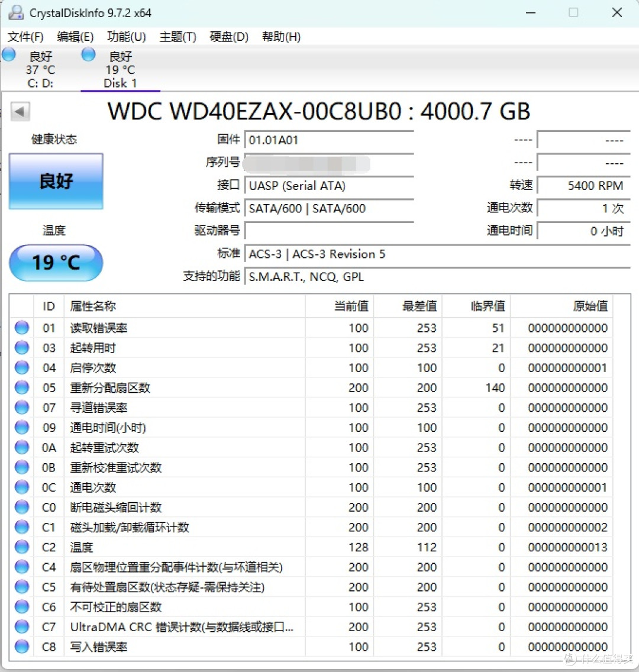Select current value 128 in C2 row
639x672 pixels.
point(359,547)
